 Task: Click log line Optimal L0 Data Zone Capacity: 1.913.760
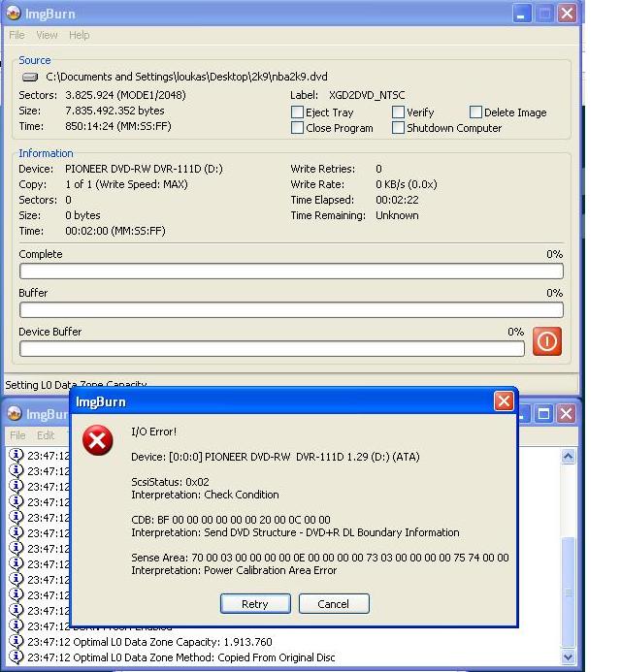[x=173, y=642]
